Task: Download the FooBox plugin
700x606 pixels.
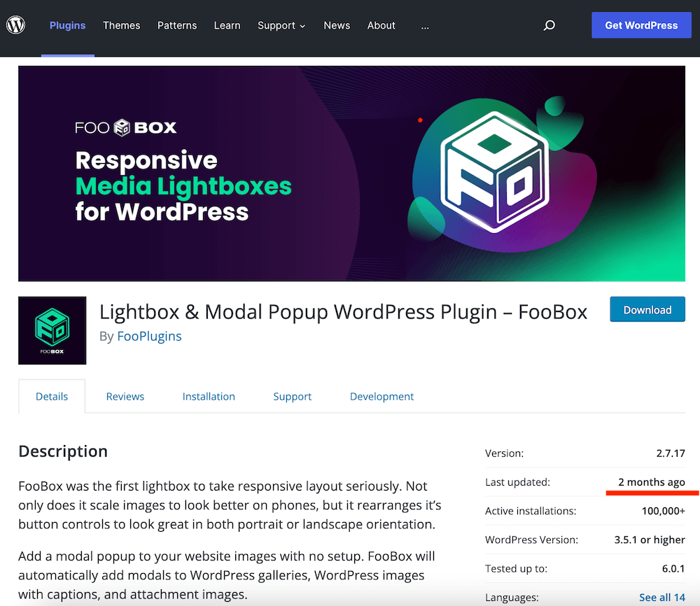Action: [647, 309]
